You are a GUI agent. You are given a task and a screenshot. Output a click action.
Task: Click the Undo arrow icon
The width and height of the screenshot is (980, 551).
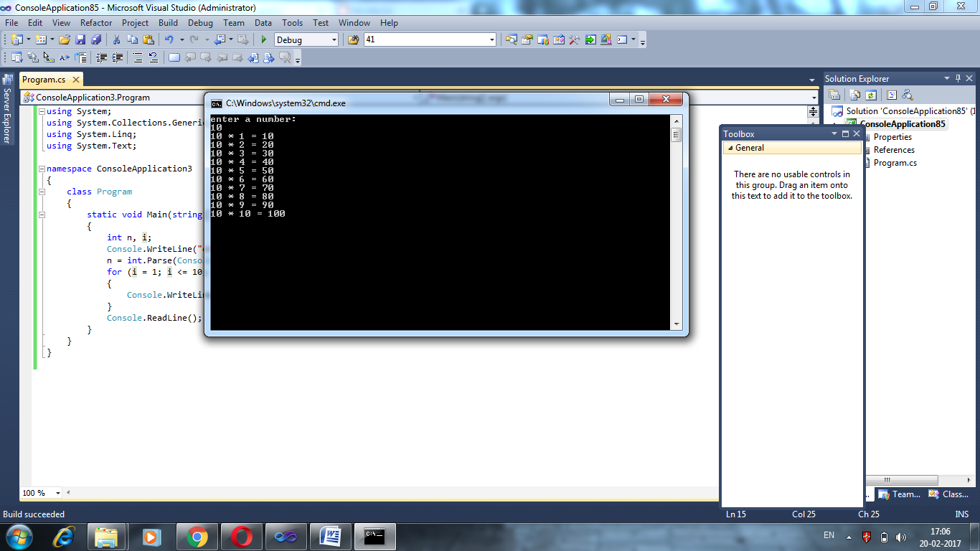(169, 40)
